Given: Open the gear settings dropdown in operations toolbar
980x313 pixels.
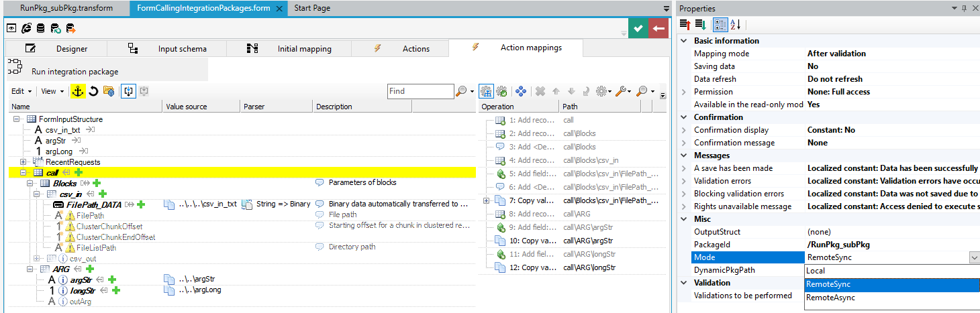Looking at the screenshot, I should point(603,91).
